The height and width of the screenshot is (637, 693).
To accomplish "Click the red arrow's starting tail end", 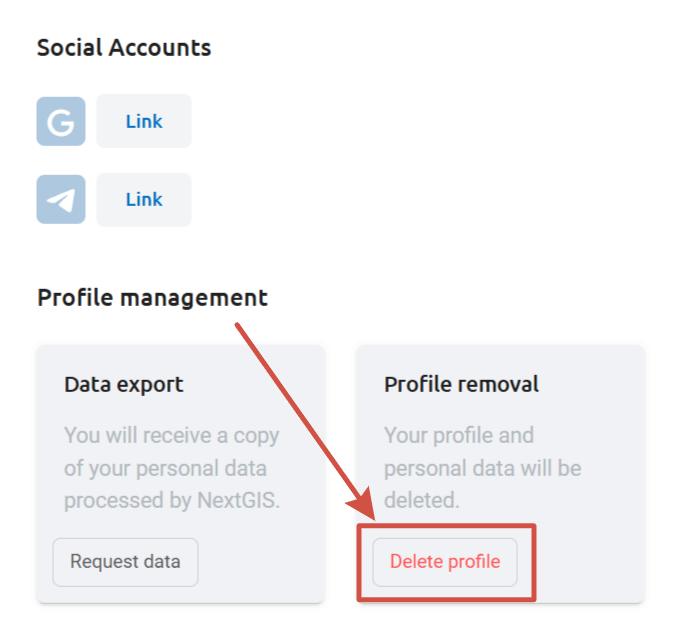I will coord(238,325).
